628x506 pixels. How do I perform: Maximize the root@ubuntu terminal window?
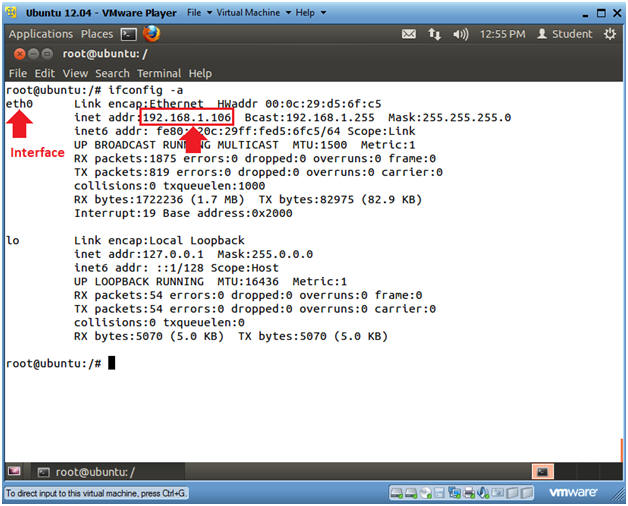click(47, 54)
